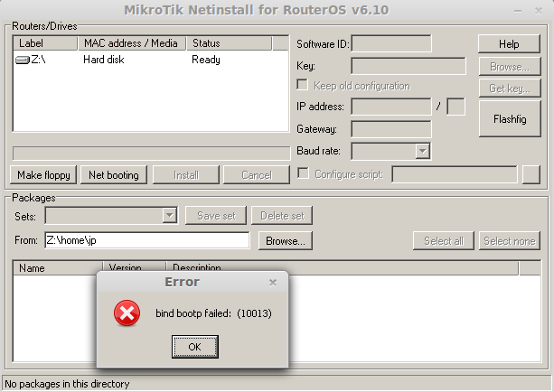This screenshot has height=392, width=554.
Task: Click the Cancel button
Action: tap(257, 175)
